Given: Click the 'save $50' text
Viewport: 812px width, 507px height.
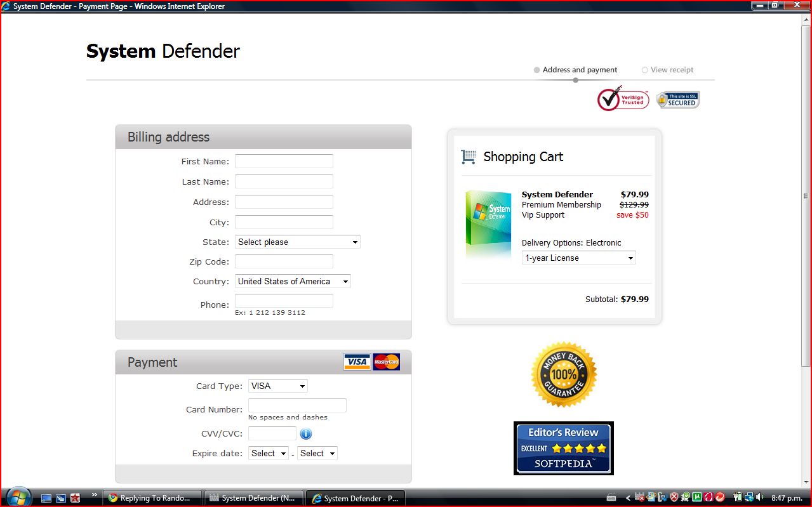Looking at the screenshot, I should coord(632,215).
